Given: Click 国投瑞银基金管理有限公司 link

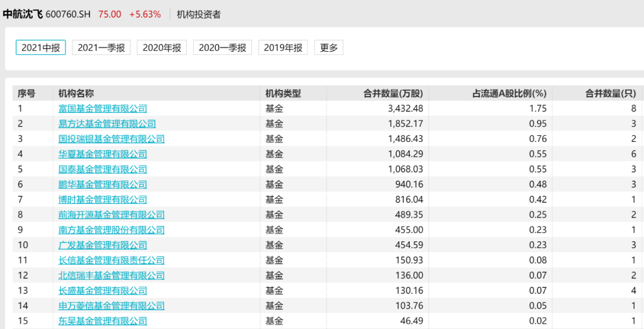Looking at the screenshot, I should (x=112, y=139).
